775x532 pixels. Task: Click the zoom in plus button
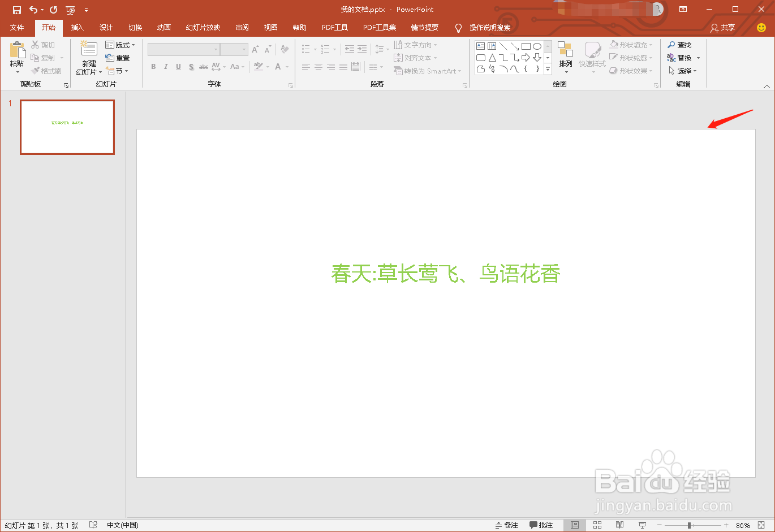[726, 525]
